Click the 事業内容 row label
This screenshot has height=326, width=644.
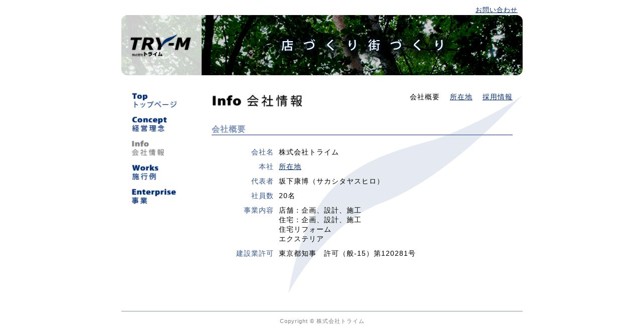(x=259, y=210)
